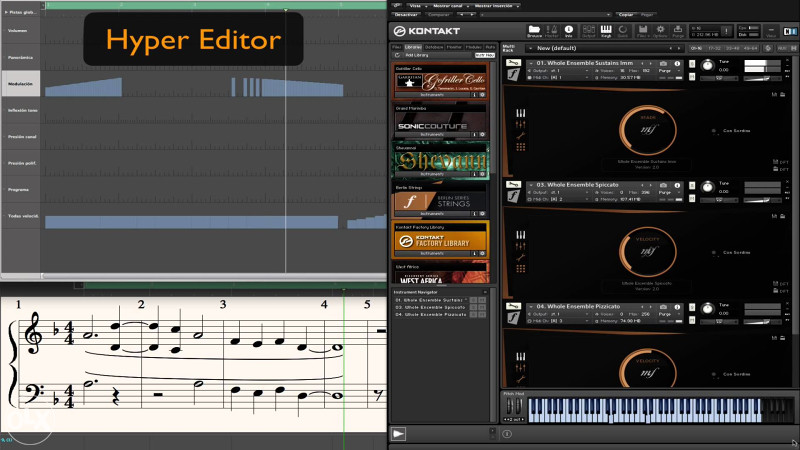Open Kontakt Options gear icon
This screenshot has width=800, height=450.
[x=660, y=31]
